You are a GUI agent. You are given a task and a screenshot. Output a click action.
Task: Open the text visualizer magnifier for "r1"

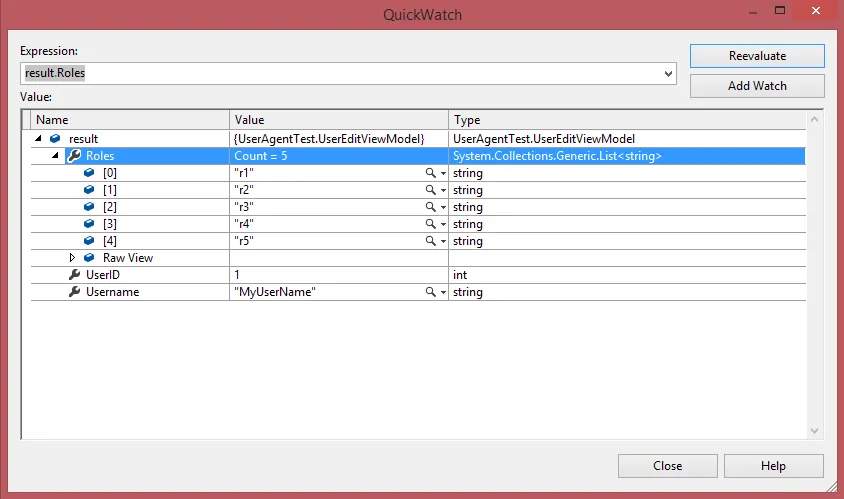[x=431, y=173]
